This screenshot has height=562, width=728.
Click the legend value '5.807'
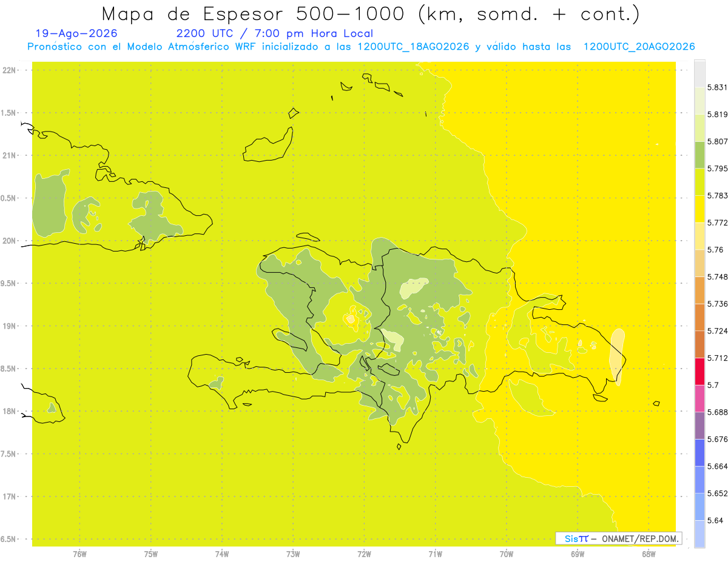pyautogui.click(x=718, y=141)
